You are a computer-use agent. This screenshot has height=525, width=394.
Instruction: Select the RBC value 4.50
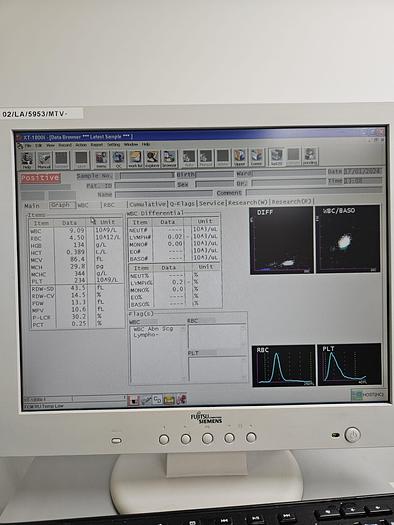coord(77,237)
